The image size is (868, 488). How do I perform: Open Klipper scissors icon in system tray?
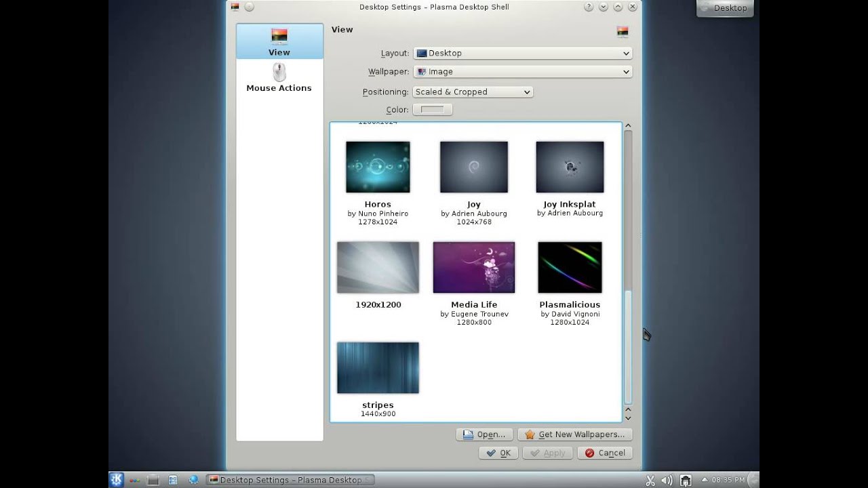(x=650, y=481)
